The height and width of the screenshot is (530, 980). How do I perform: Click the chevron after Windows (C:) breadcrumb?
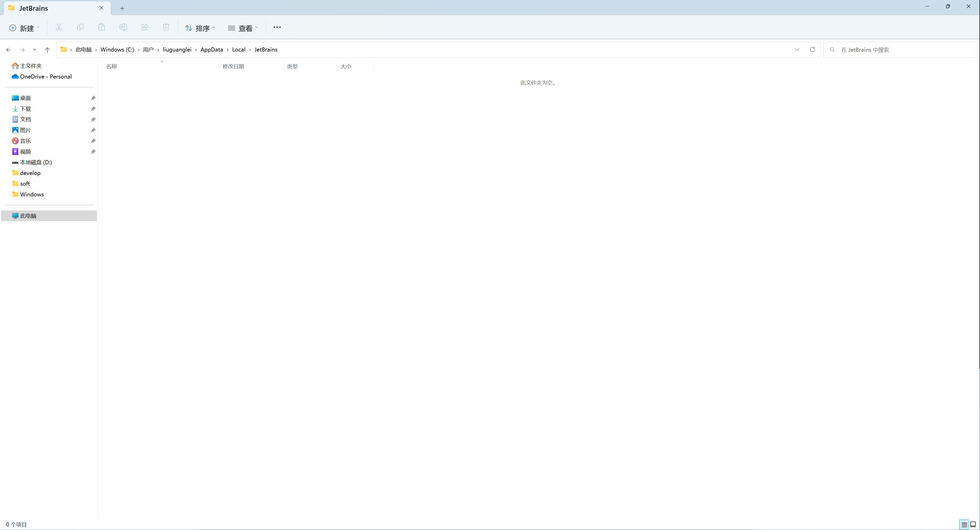pos(139,49)
